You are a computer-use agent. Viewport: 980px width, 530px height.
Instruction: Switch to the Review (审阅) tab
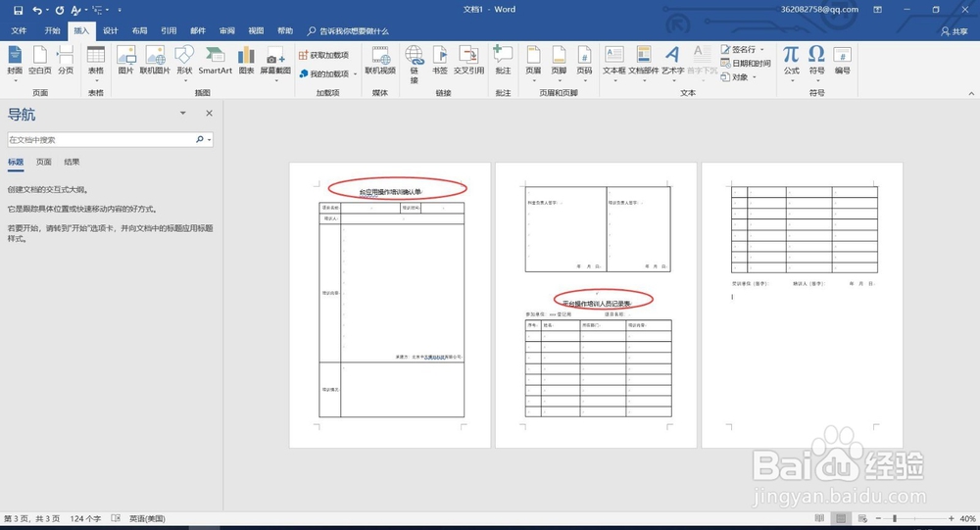pyautogui.click(x=227, y=30)
